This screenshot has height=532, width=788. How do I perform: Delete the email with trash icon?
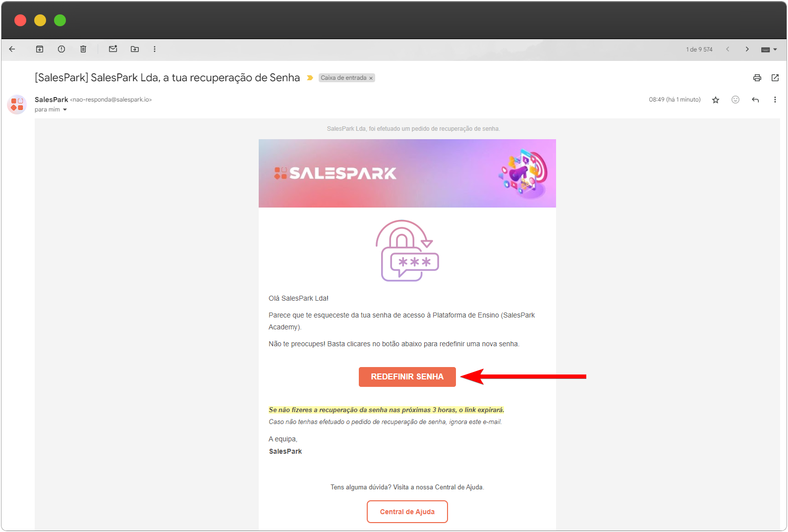83,49
